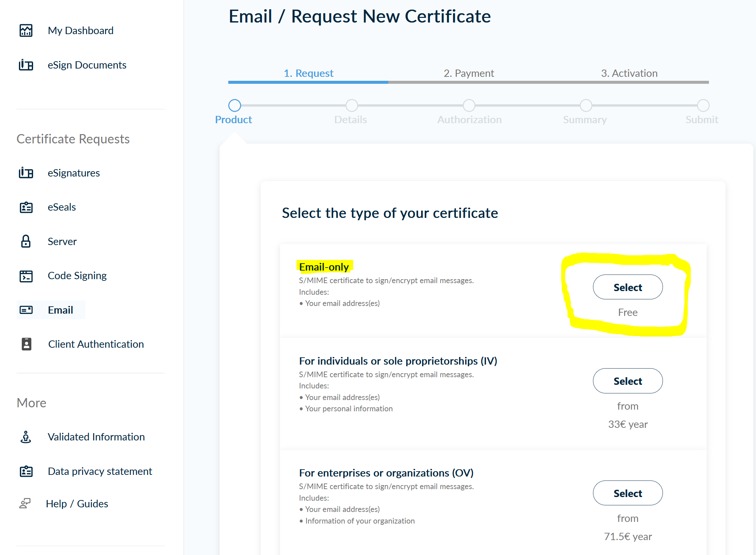Click the 'Certificate Requests' section heading
This screenshot has width=756, height=555.
pyautogui.click(x=73, y=139)
